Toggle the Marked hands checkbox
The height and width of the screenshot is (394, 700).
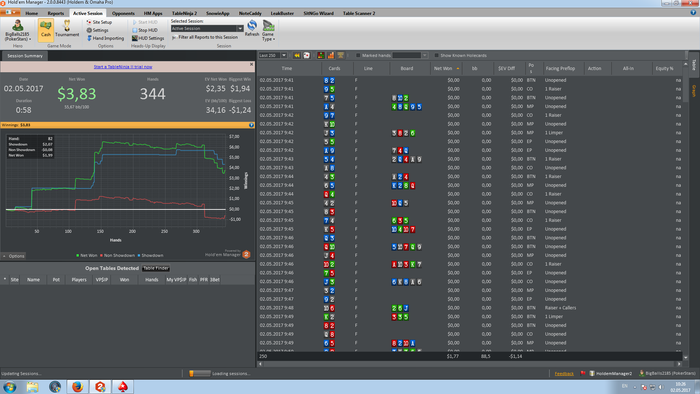[x=358, y=56]
